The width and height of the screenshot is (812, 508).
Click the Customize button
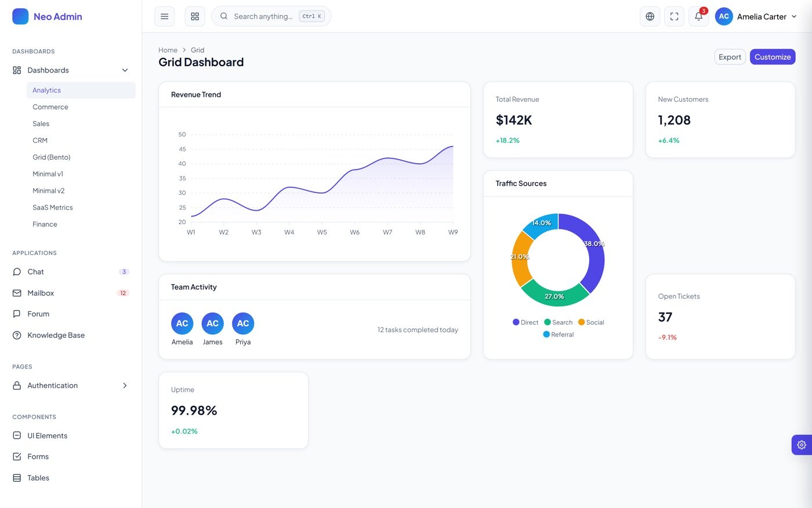[x=773, y=57]
